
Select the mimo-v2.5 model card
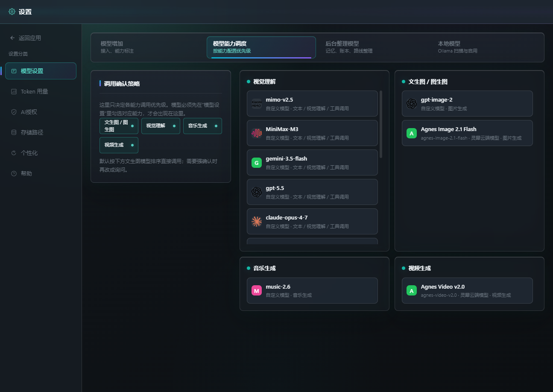pyautogui.click(x=312, y=104)
